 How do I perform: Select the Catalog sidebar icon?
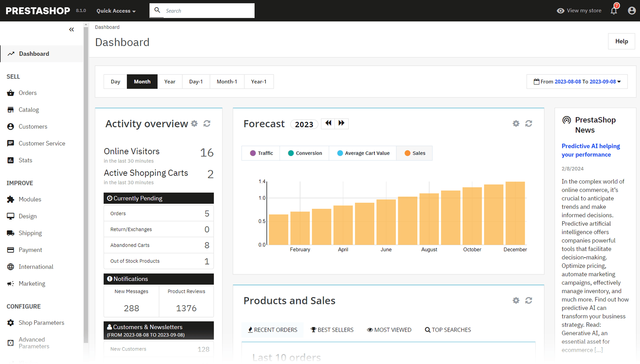tap(11, 109)
